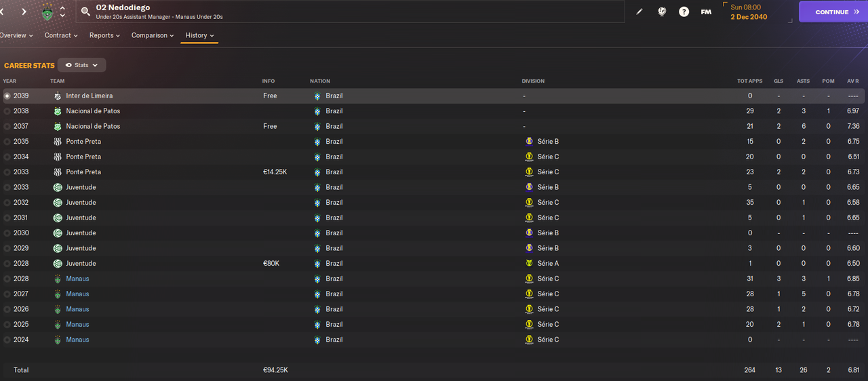Open the Manaus club badge at top
This screenshot has height=381, width=868.
click(x=47, y=12)
